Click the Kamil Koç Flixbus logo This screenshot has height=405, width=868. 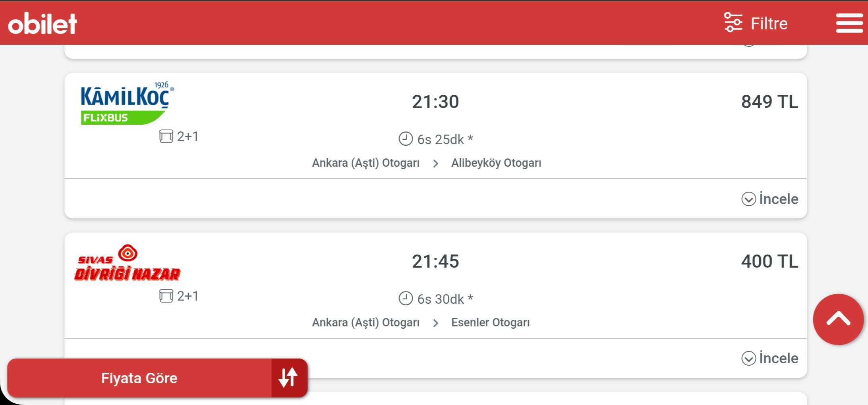point(127,103)
